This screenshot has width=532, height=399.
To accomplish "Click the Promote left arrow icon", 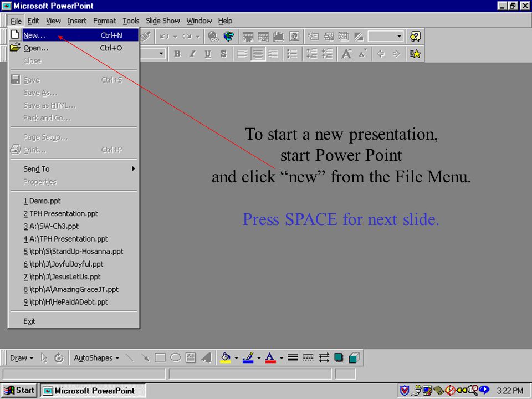I will 381,54.
